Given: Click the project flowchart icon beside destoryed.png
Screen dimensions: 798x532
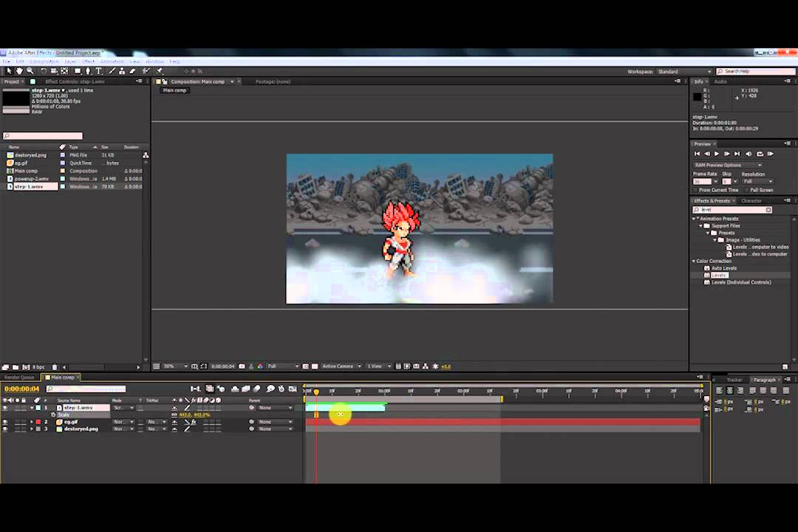Looking at the screenshot, I should pos(146,155).
